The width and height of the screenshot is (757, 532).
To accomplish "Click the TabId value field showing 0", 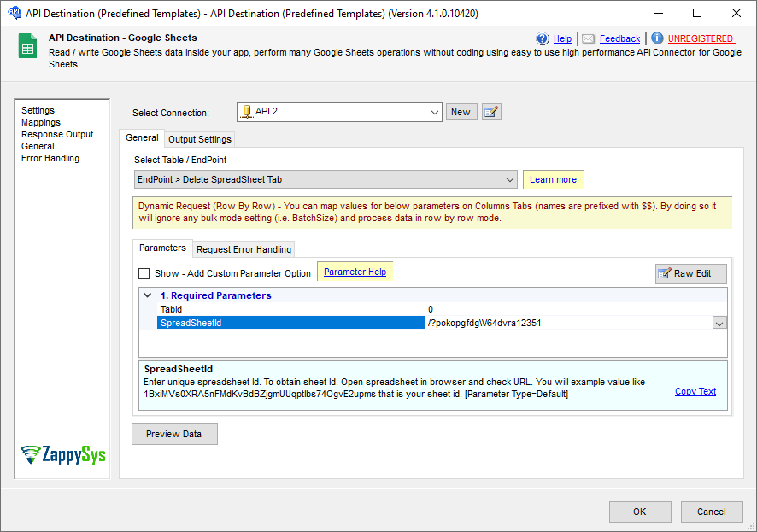I will (x=576, y=309).
